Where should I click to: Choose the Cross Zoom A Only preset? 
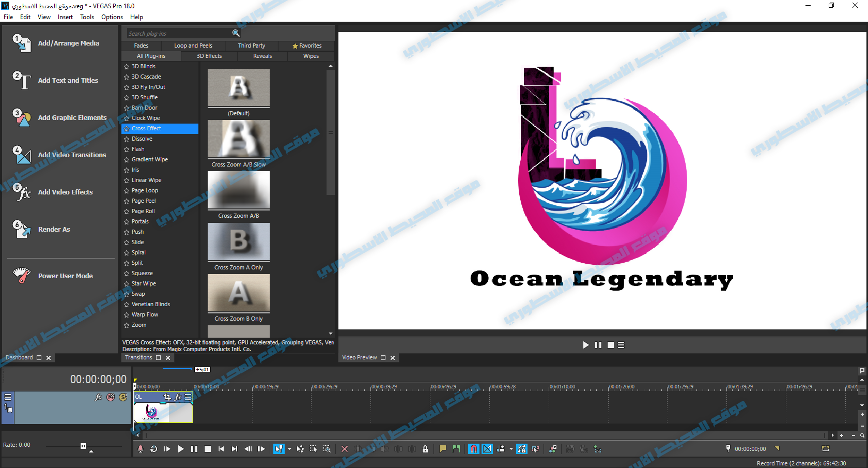point(239,247)
